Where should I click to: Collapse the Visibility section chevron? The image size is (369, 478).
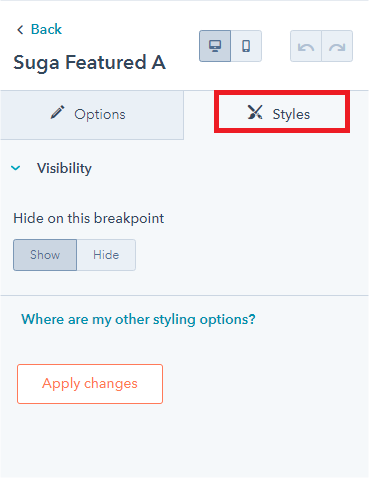[x=16, y=168]
